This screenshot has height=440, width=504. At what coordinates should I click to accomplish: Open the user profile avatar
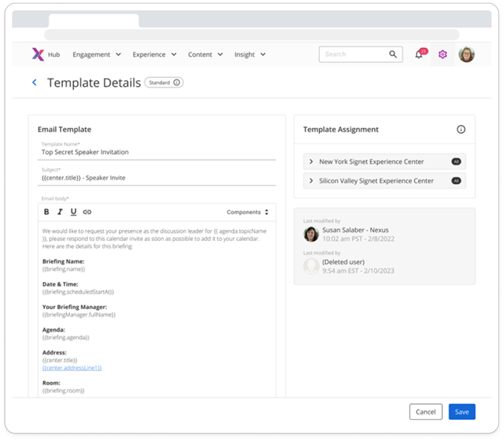point(467,55)
